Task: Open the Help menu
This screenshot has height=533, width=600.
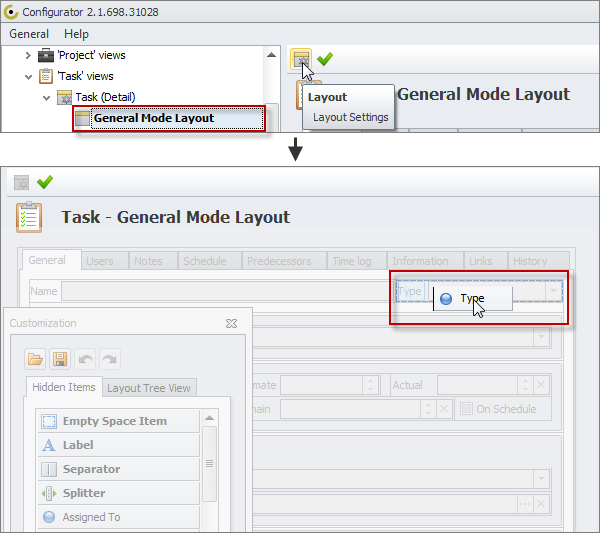Action: (x=76, y=34)
